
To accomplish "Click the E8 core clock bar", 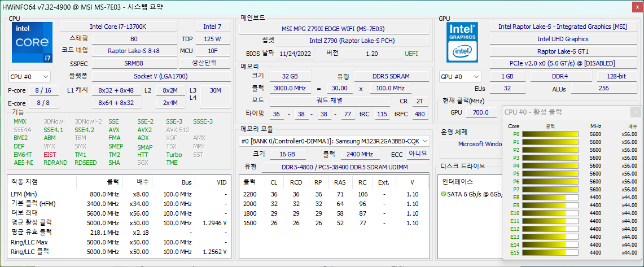I will click(550, 197).
